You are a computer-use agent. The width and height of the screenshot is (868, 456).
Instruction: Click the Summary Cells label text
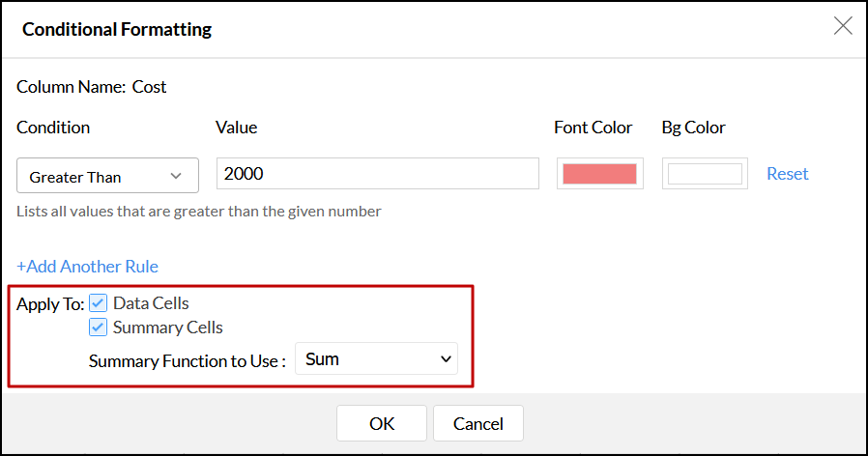point(167,328)
